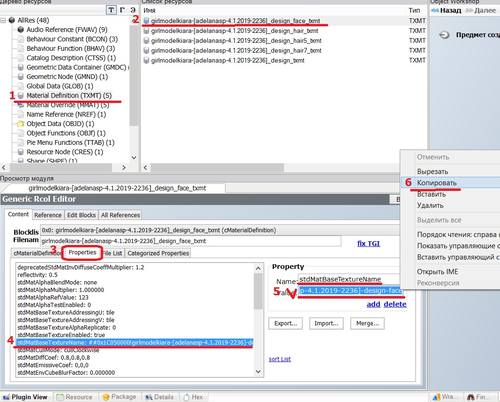The width and height of the screenshot is (500, 402).
Task: Click the Resource Node CRES icon
Action: click(x=21, y=152)
